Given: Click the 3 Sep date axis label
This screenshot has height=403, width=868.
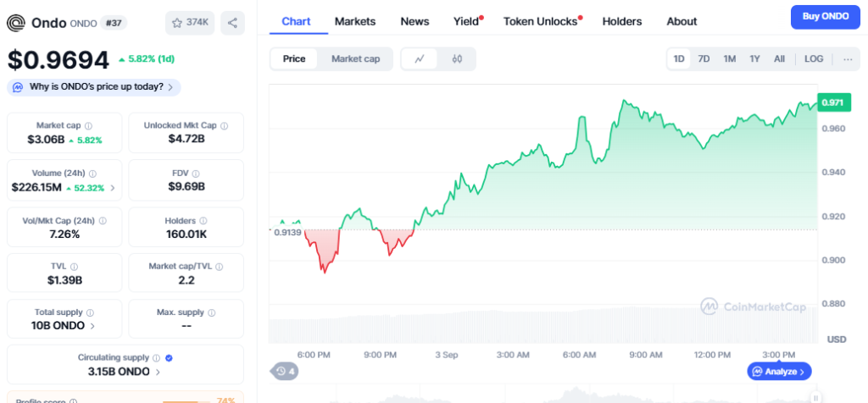Looking at the screenshot, I should [447, 355].
